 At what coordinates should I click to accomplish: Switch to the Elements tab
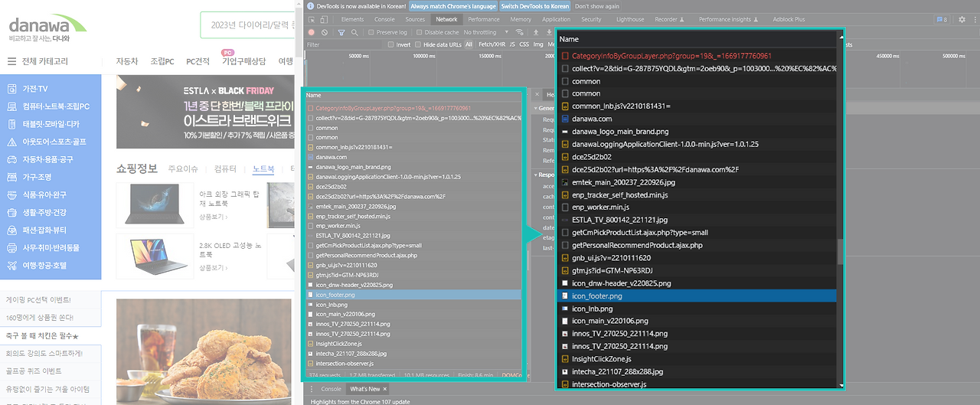point(352,19)
